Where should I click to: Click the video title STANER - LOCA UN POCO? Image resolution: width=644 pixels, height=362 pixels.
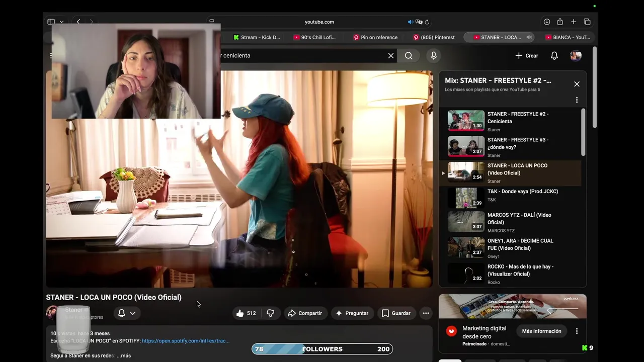coord(114,297)
